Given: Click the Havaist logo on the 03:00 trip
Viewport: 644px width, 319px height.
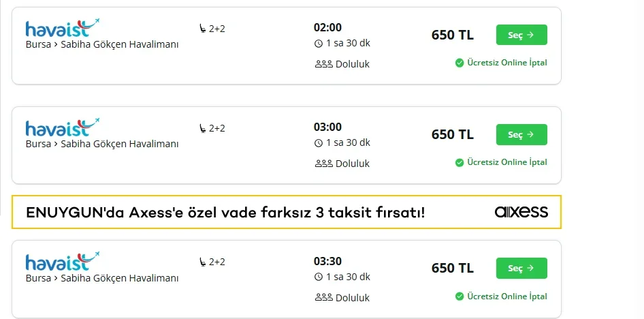Looking at the screenshot, I should (x=62, y=127).
